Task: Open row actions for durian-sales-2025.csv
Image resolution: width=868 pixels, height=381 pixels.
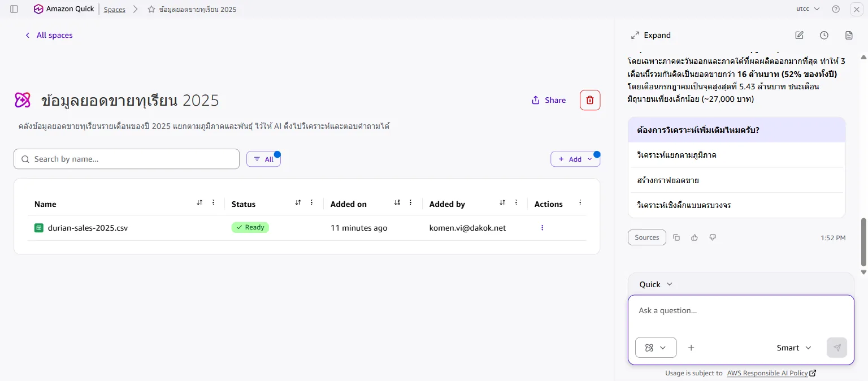Action: pyautogui.click(x=542, y=228)
